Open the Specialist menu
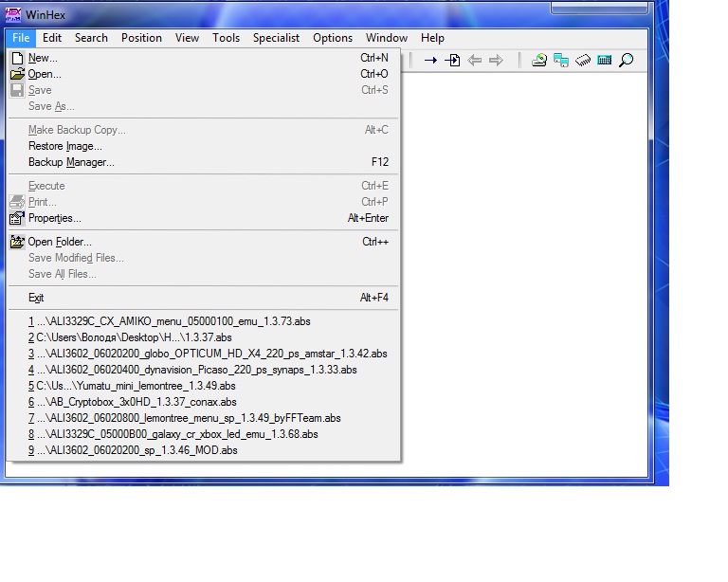Viewport: 728px width, 582px height. tap(276, 38)
